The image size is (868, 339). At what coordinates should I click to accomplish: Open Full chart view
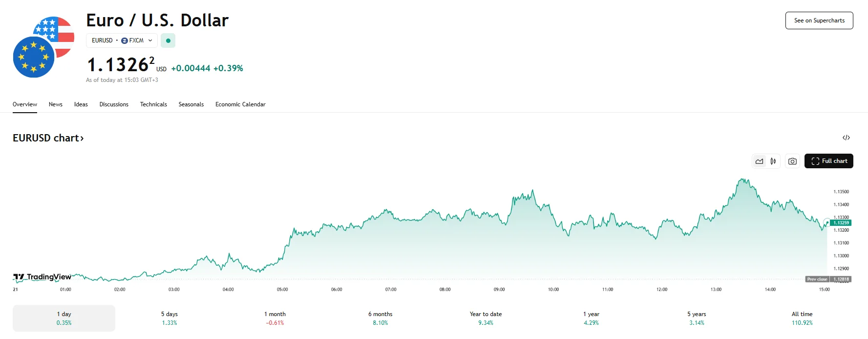click(x=828, y=161)
